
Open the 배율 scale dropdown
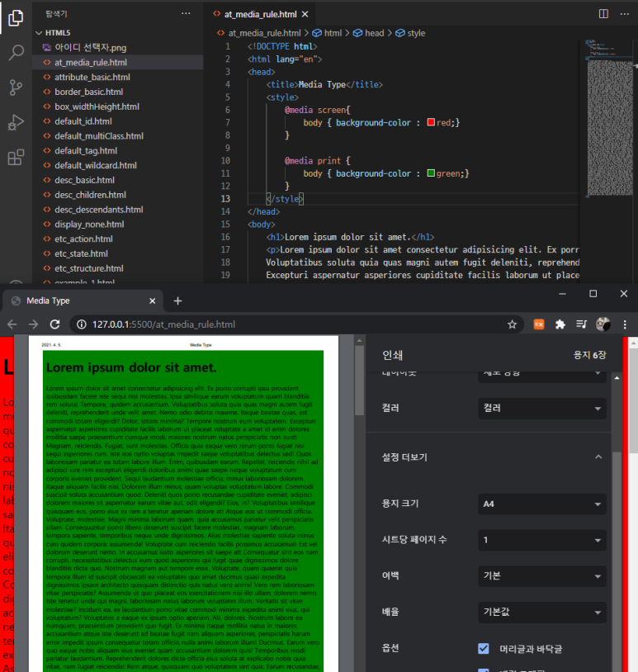(542, 612)
